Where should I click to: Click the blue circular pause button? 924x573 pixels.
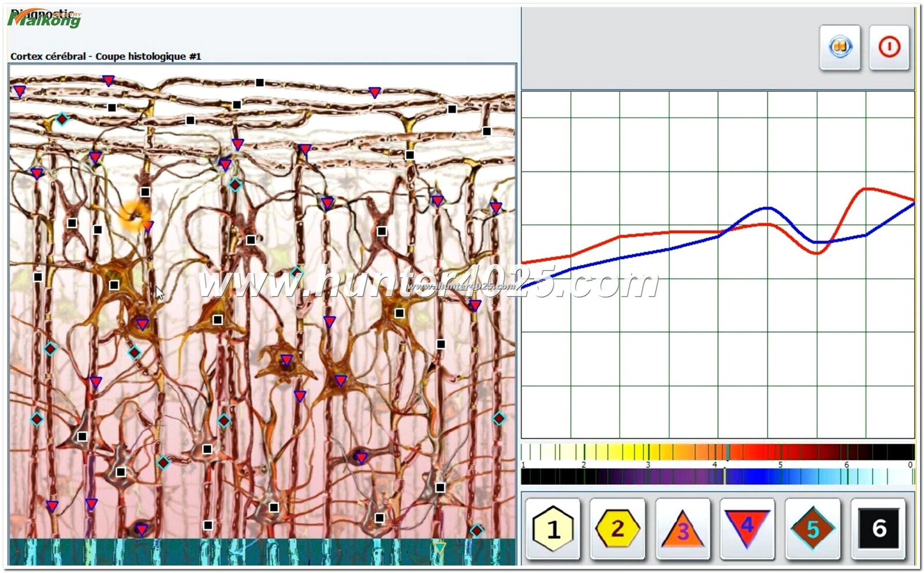pyautogui.click(x=840, y=47)
